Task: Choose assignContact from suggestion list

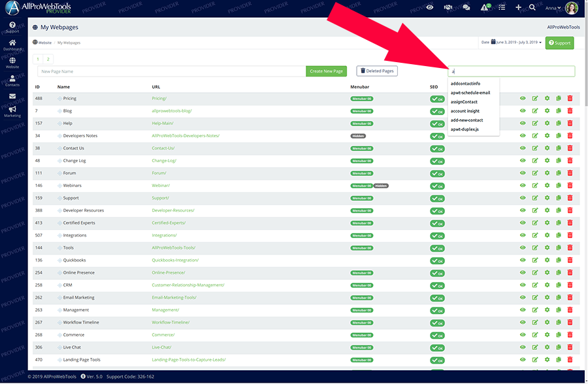Action: click(464, 102)
